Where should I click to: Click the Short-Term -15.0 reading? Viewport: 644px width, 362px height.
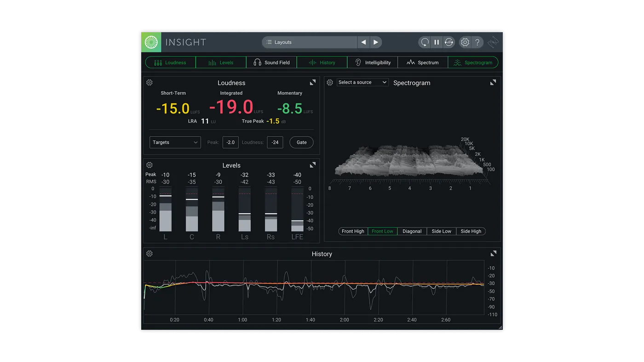tap(173, 108)
